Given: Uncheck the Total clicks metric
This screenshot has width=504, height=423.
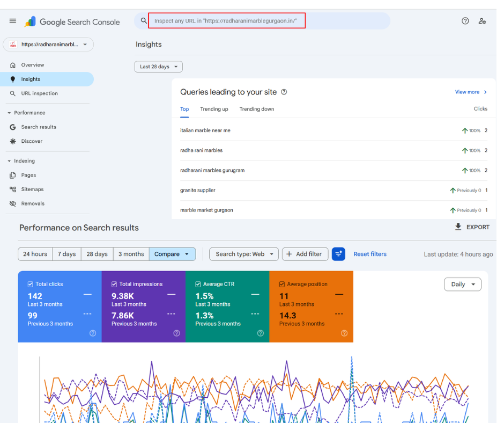Looking at the screenshot, I should 28,283.
